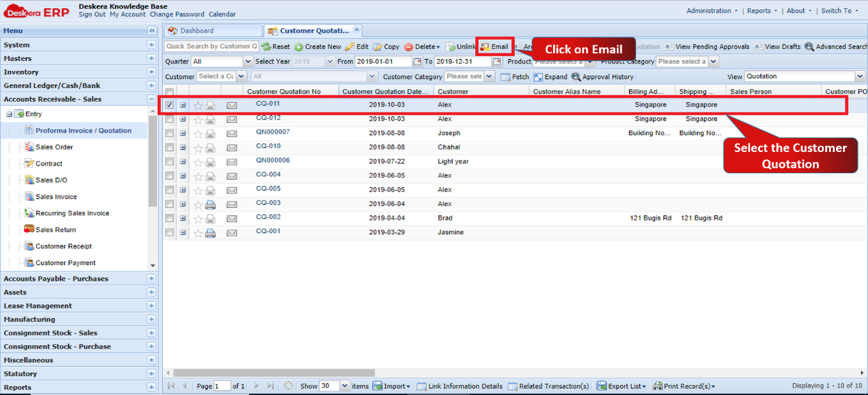Check the QN000006 row checkbox
The image size is (868, 395).
point(170,161)
